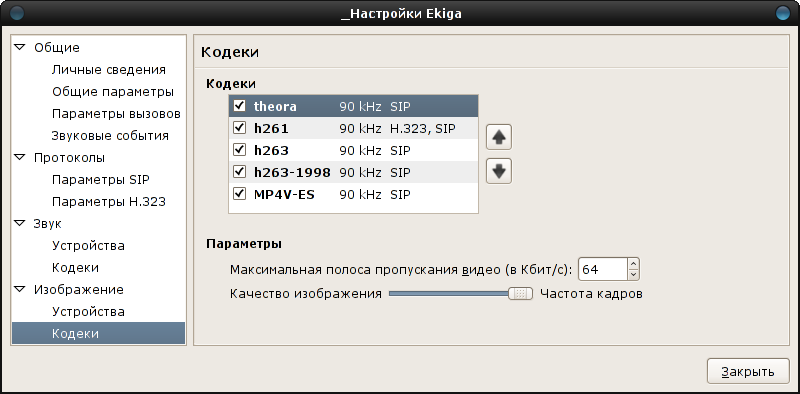Screen dimensions: 800x394
Task: Click 'H.323, SIP' protocols in h261 row
Action: tap(423, 129)
